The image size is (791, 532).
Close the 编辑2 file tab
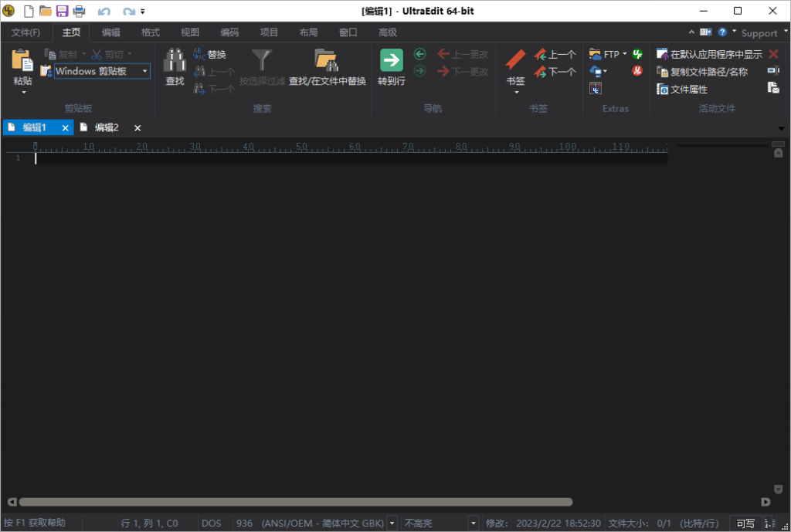(x=137, y=128)
